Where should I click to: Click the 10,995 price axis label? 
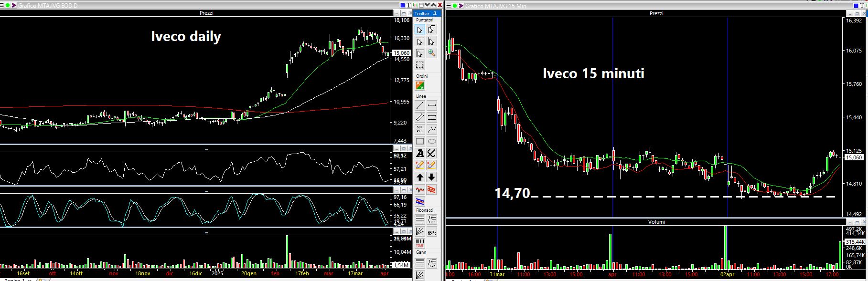[x=401, y=102]
